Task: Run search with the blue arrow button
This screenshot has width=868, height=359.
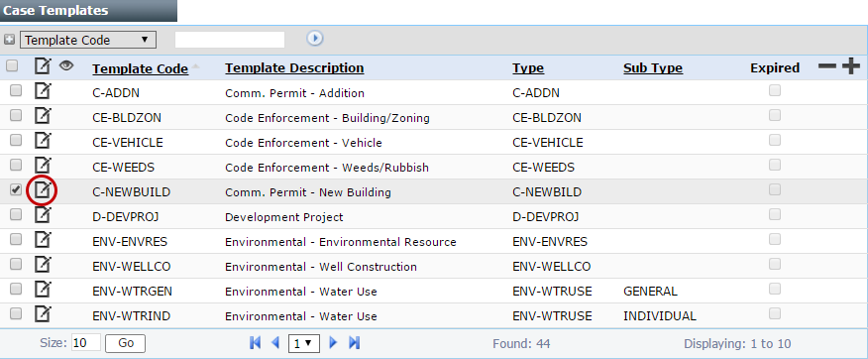Action: click(x=315, y=39)
